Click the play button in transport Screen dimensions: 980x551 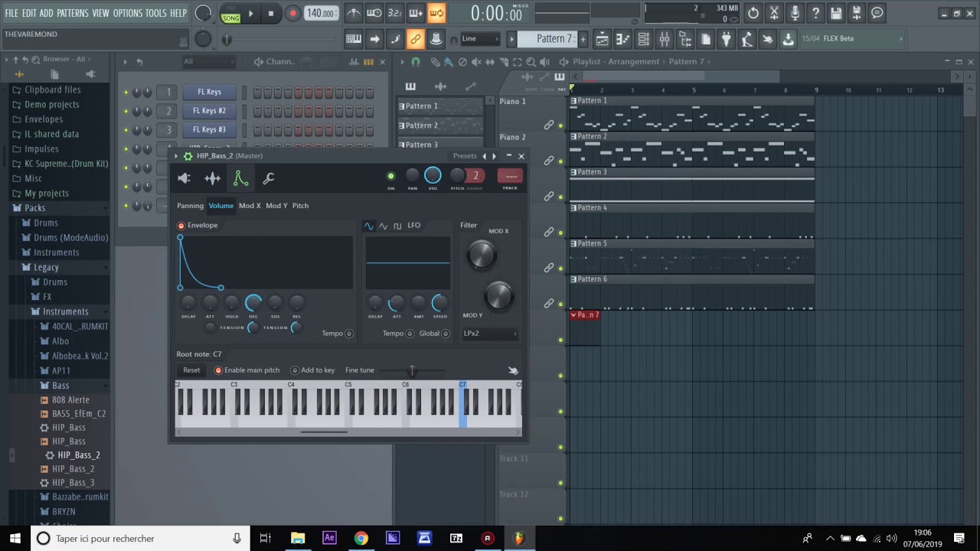click(250, 13)
